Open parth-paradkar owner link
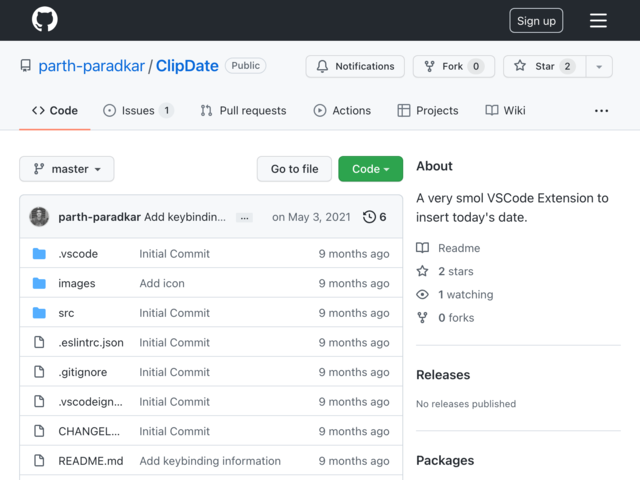This screenshot has height=480, width=640. [x=91, y=66]
